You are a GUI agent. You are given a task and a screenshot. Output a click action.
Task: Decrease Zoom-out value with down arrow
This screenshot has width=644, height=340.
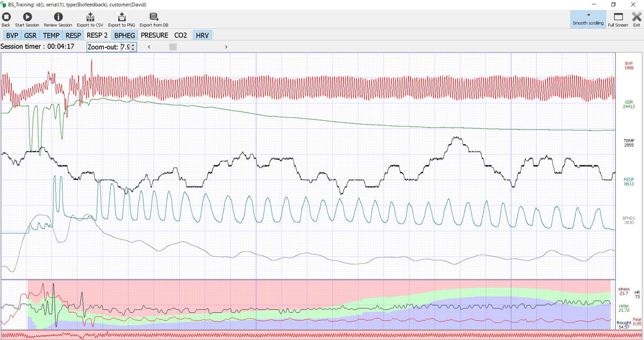pos(133,49)
